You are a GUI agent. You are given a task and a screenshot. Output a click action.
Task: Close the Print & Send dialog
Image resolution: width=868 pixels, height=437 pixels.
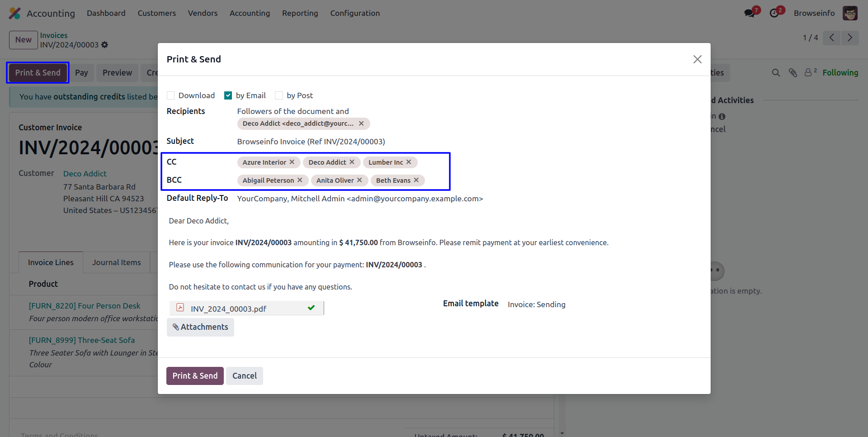tap(697, 59)
